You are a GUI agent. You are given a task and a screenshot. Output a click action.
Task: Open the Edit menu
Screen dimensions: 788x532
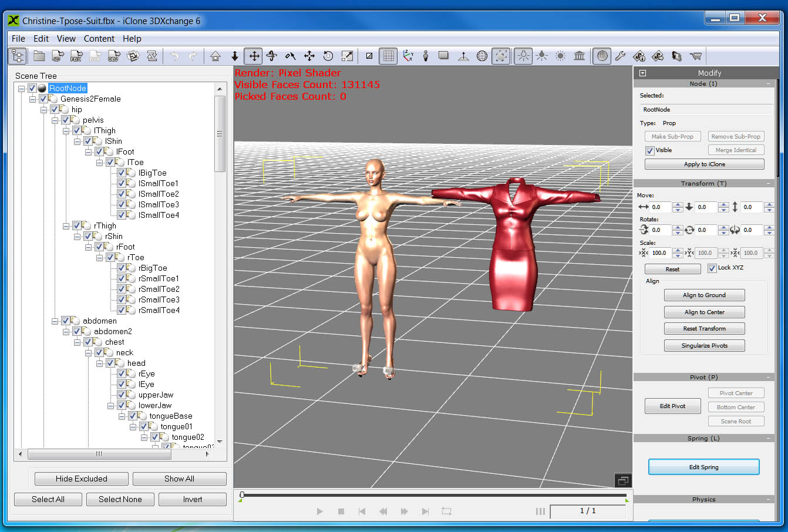(x=41, y=39)
